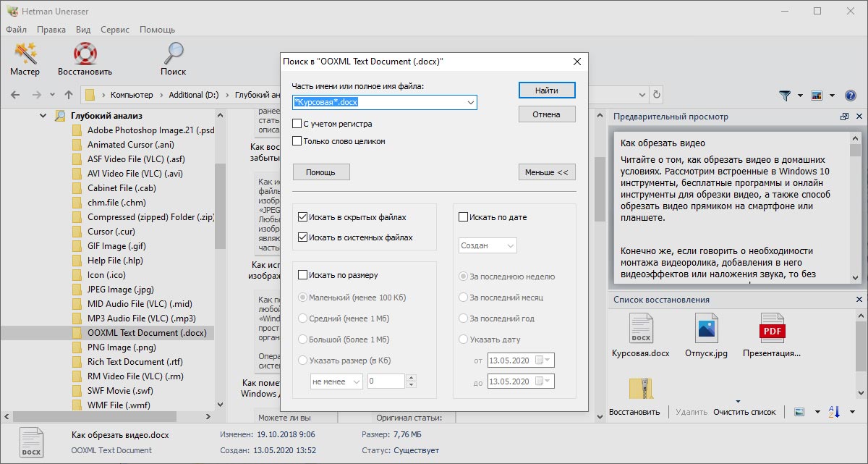The width and height of the screenshot is (868, 464).
Task: Open the 'до' date picker dropdown
Action: click(x=548, y=381)
